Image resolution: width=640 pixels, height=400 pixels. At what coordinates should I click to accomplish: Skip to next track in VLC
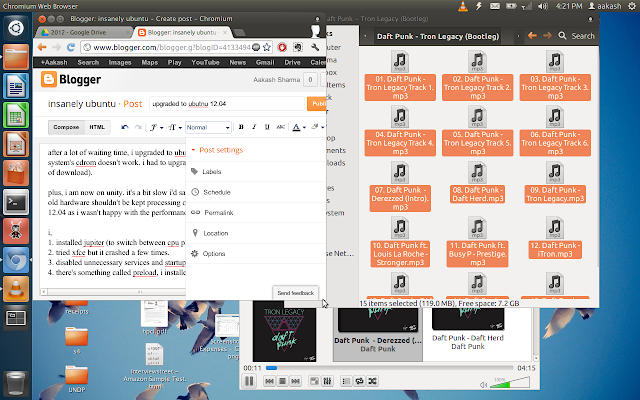tap(296, 381)
